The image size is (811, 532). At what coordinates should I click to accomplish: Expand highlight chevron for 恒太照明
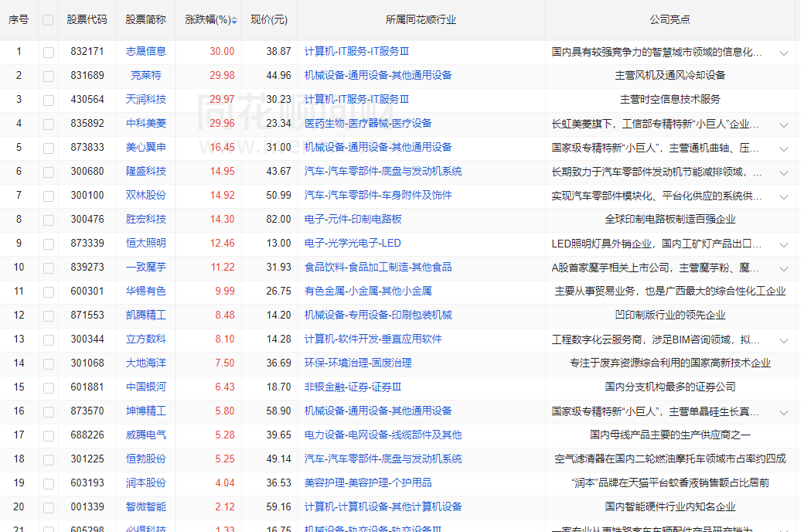784,245
